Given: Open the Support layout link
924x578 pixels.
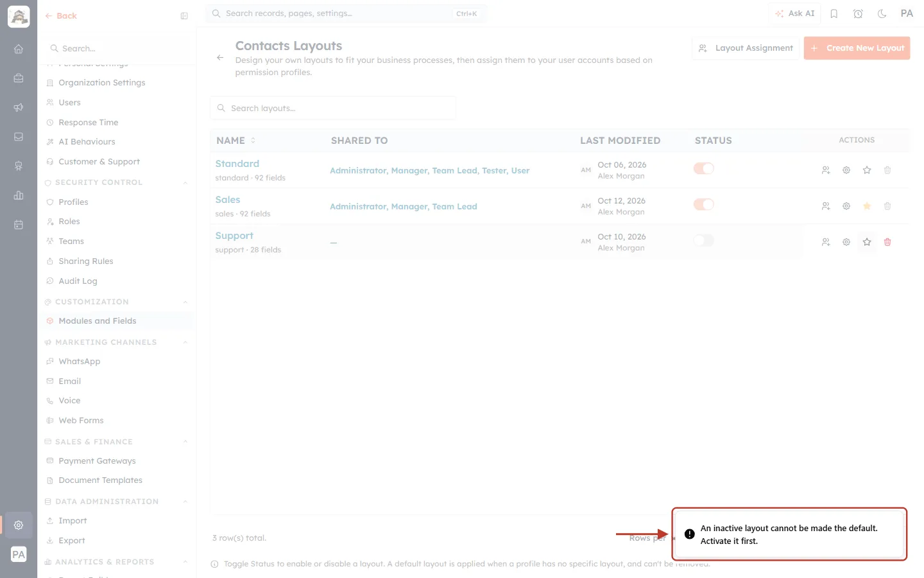Looking at the screenshot, I should pos(234,236).
